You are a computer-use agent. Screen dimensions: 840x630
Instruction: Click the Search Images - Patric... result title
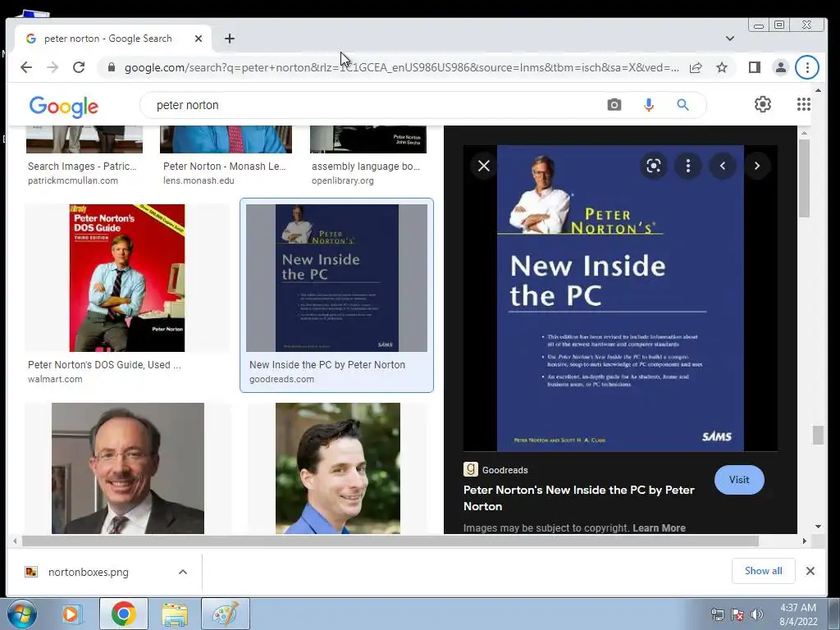(82, 166)
